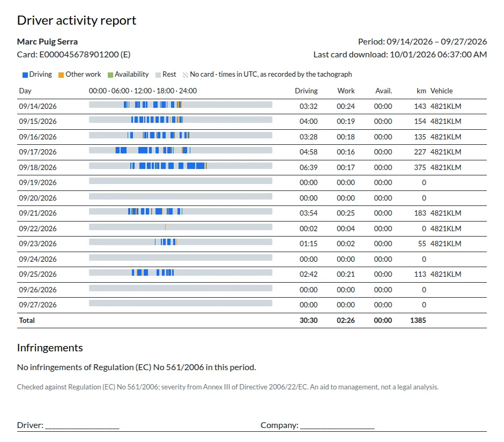Select the date cell 09/18/2026

click(x=38, y=167)
